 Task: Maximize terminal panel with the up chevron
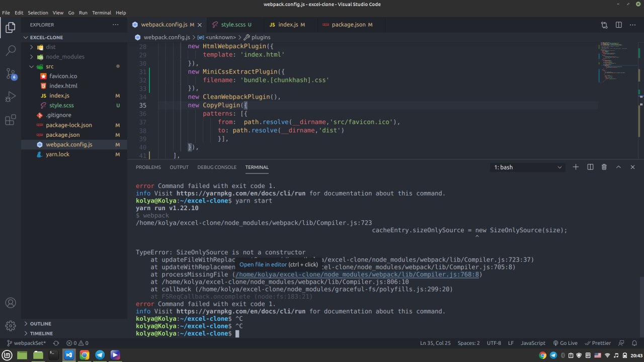[x=618, y=167]
